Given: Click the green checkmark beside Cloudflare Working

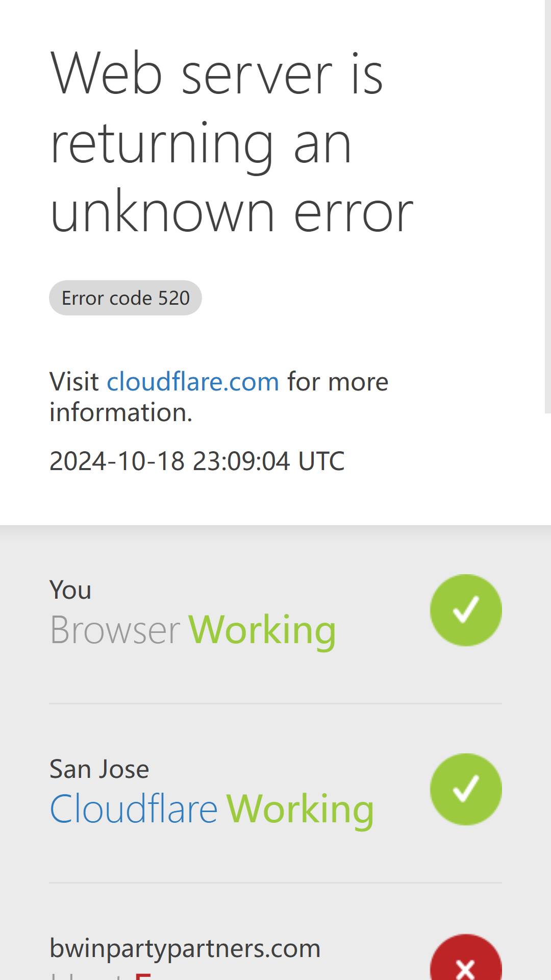Looking at the screenshot, I should [x=466, y=789].
